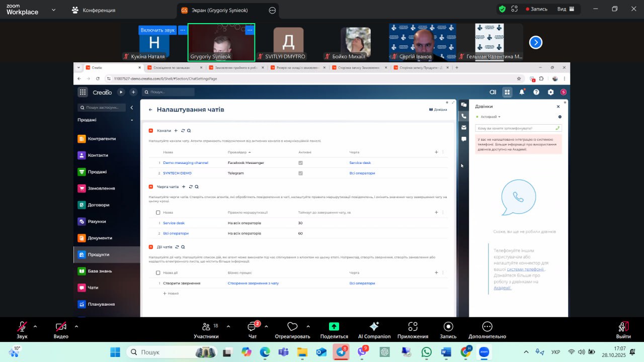The width and height of the screenshot is (644, 362).
Task: Open the chat bubble communication panel icon
Action: click(464, 139)
